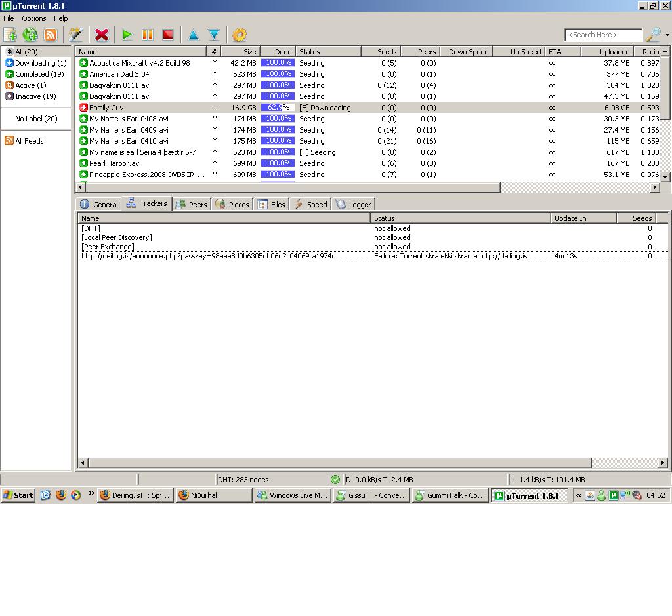Select the Downloading (1) category in the sidebar
Viewport: 672px width, 616px height.
[x=36, y=63]
